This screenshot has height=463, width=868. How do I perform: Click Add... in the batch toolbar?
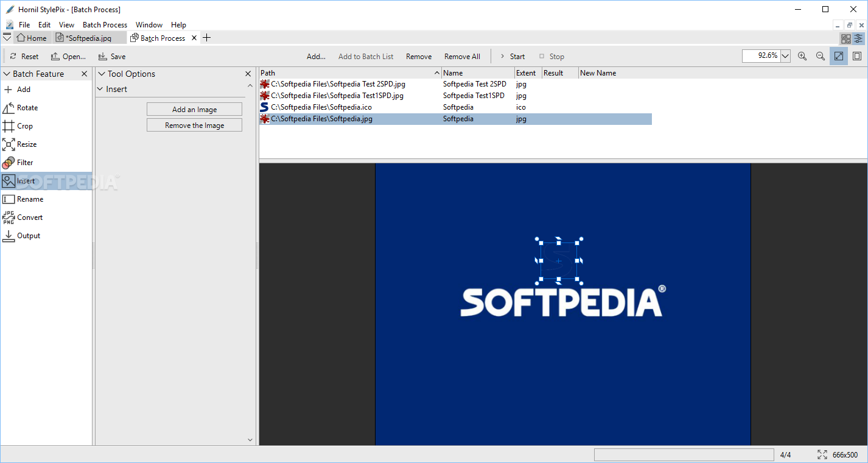click(x=316, y=57)
